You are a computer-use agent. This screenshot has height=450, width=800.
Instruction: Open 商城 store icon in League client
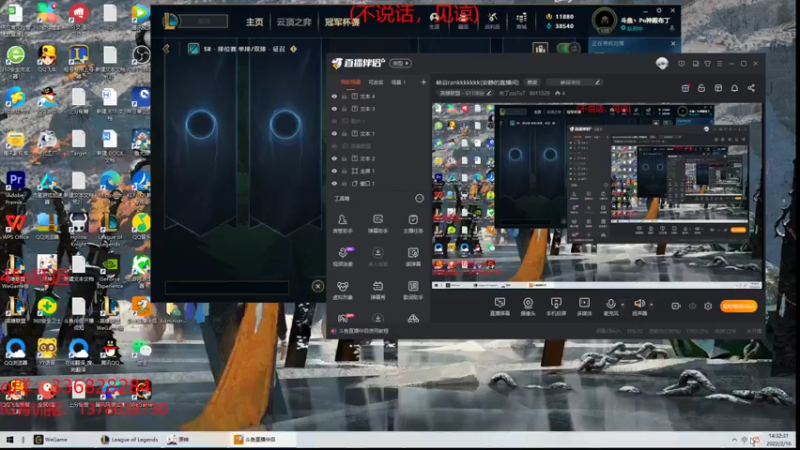click(x=521, y=21)
